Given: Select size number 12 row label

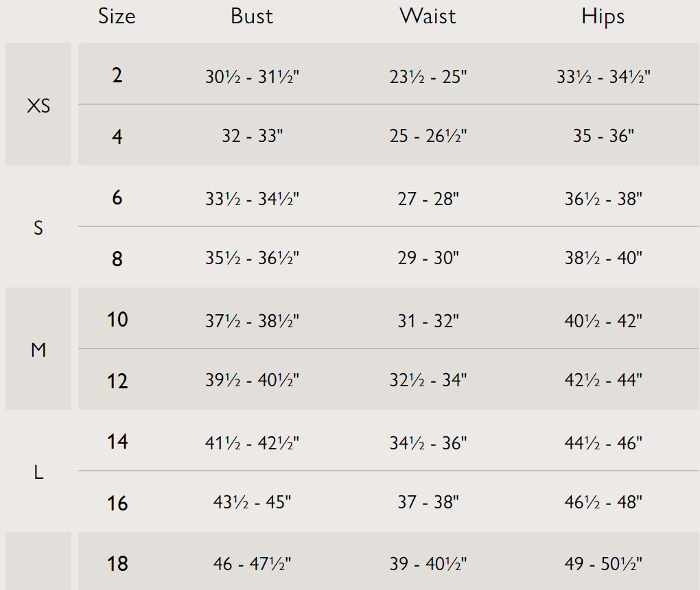Looking at the screenshot, I should pyautogui.click(x=117, y=381).
